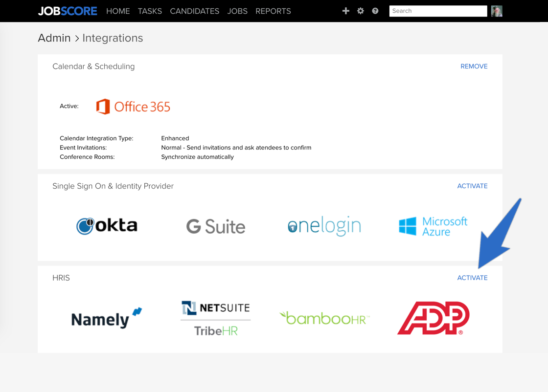This screenshot has height=392, width=548.
Task: Click the Integrations breadcrumb text
Action: 113,38
